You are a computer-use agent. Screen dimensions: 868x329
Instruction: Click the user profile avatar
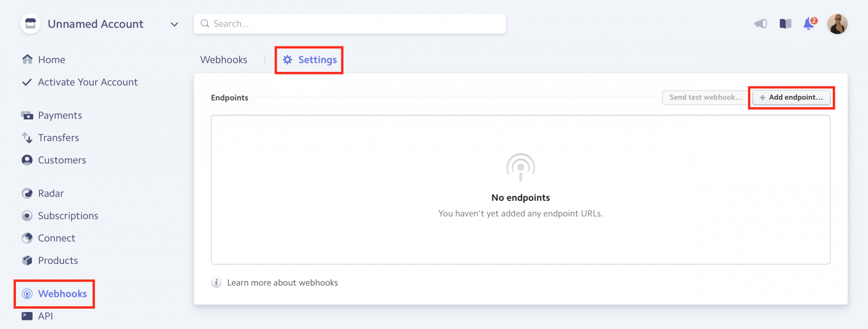click(837, 24)
